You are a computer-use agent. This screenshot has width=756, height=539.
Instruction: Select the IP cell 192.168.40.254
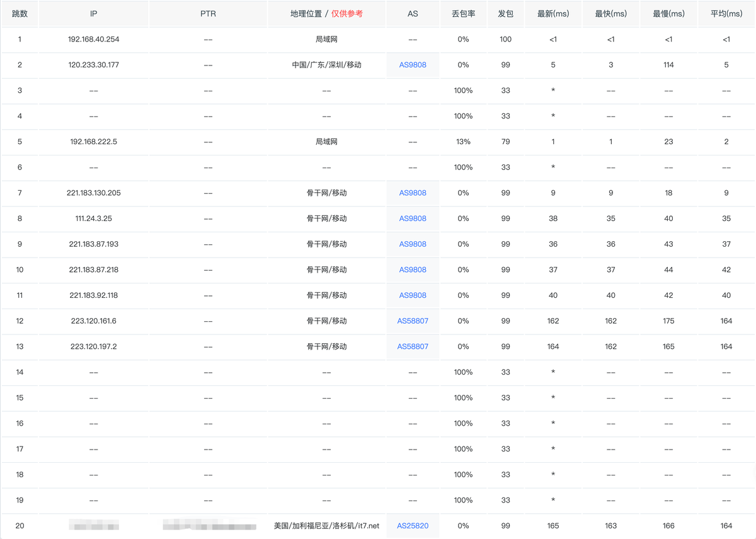[93, 40]
